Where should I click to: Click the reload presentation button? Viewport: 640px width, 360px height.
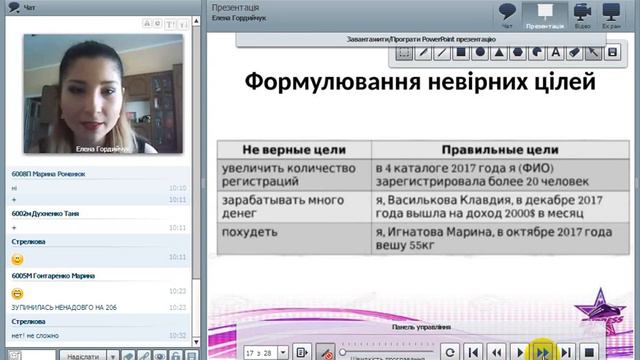click(450, 352)
